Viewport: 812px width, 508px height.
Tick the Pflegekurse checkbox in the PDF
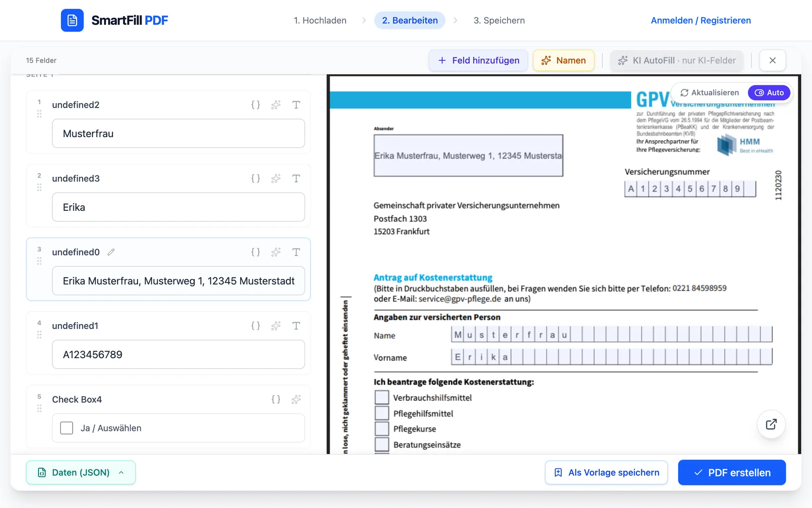pos(382,429)
